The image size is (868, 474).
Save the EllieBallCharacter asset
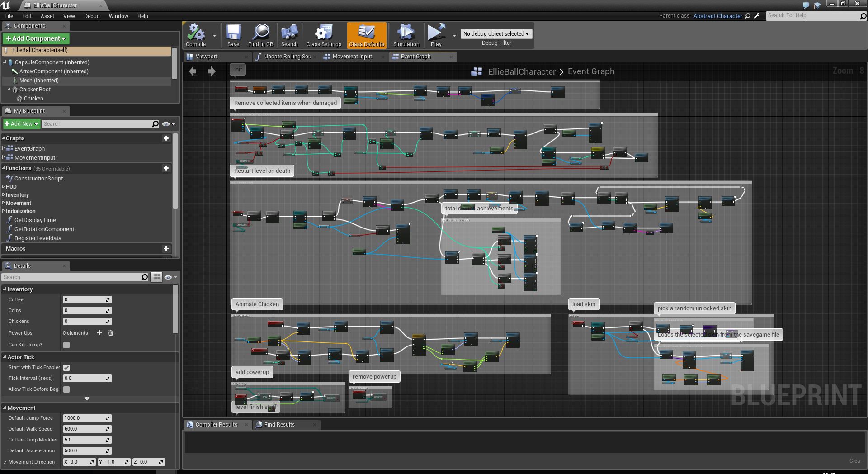(233, 35)
